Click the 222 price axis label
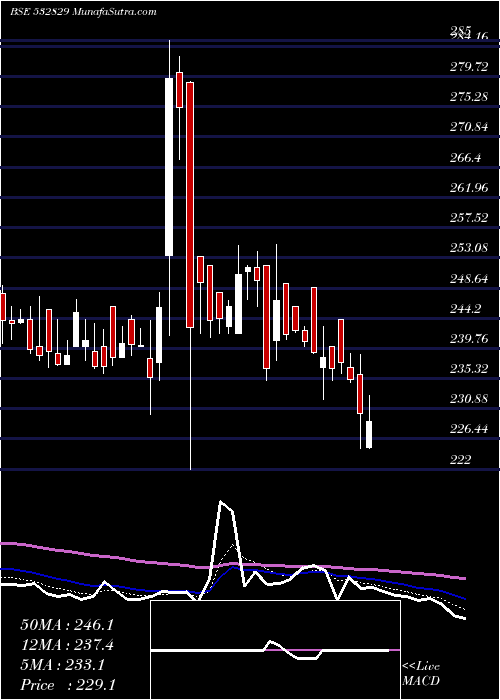The height and width of the screenshot is (700, 500). (460, 460)
